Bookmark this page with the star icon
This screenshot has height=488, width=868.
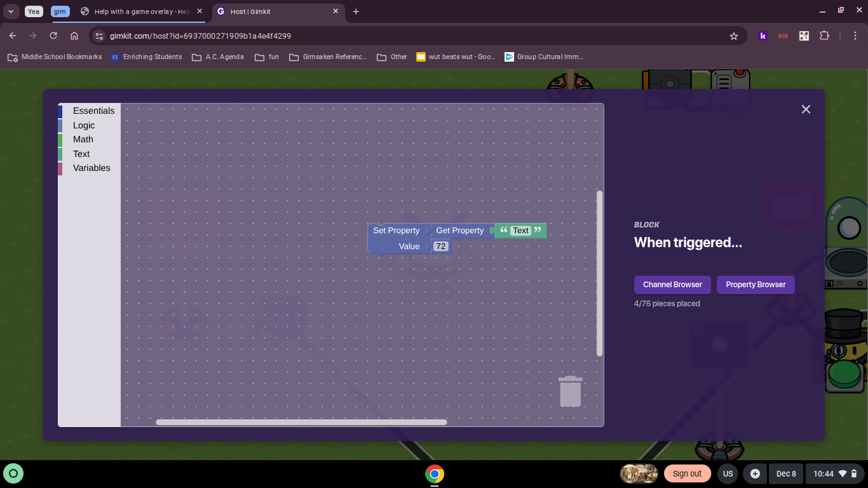tap(734, 36)
